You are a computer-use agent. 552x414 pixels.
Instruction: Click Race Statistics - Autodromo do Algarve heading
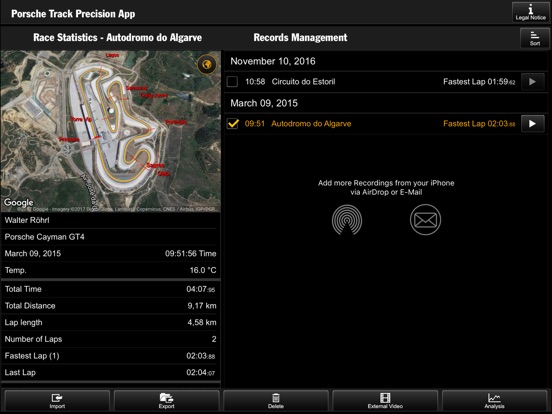[x=118, y=38]
